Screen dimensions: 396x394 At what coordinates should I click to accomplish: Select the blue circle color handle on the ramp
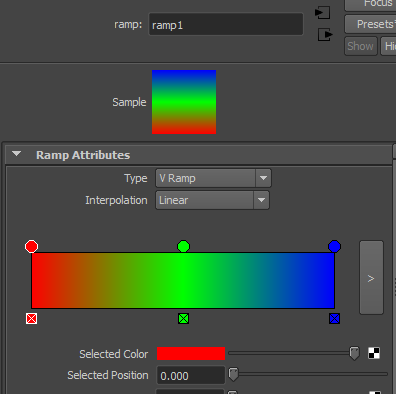[x=334, y=247]
